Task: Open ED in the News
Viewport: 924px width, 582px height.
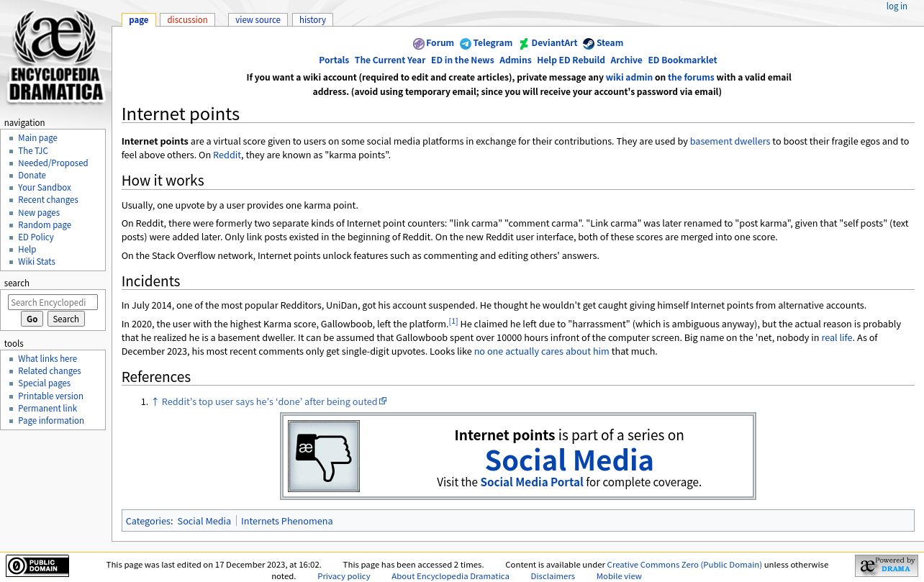Action: tap(463, 60)
